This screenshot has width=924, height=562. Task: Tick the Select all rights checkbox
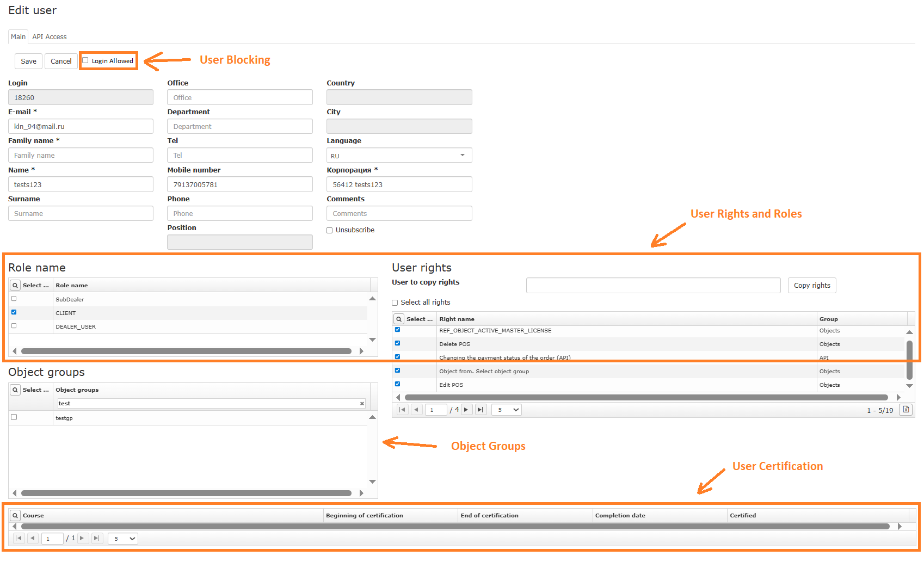click(395, 303)
